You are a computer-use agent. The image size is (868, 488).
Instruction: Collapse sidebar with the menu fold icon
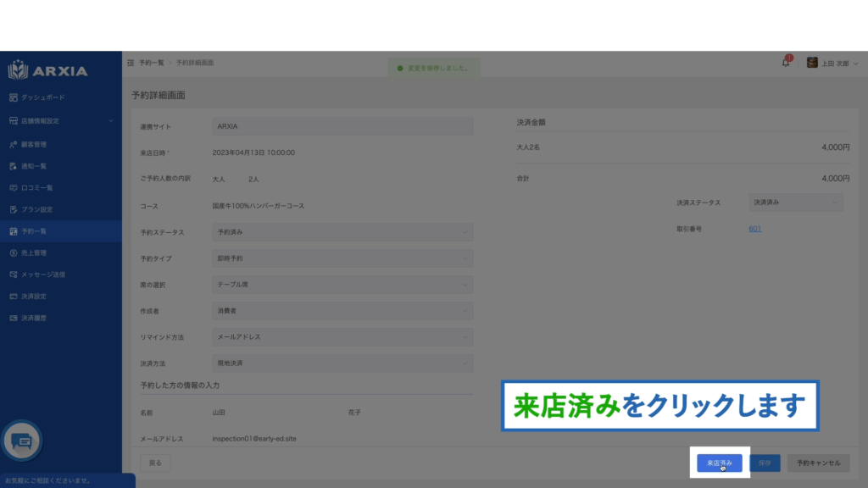[131, 64]
